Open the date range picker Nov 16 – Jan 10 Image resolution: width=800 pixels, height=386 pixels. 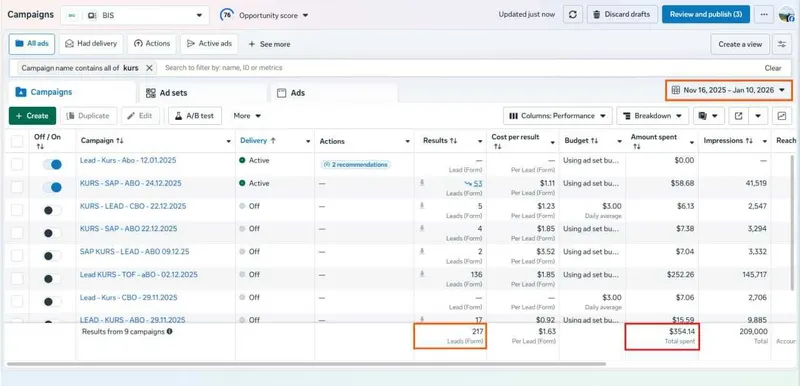coord(729,90)
